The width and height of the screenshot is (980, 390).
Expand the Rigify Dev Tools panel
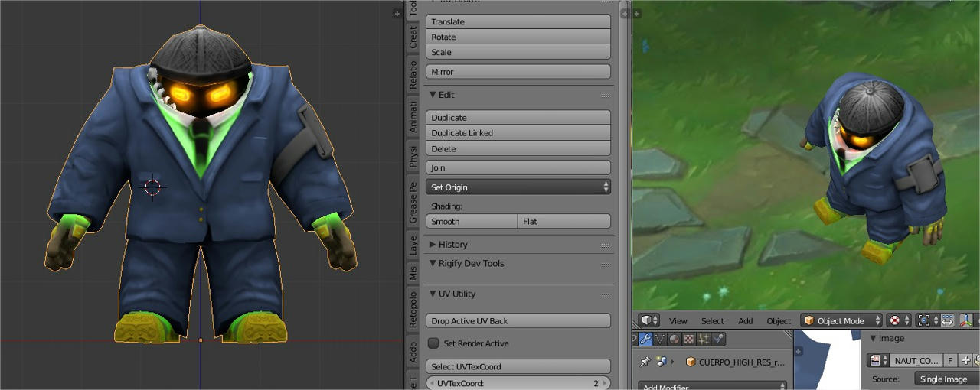coord(433,263)
